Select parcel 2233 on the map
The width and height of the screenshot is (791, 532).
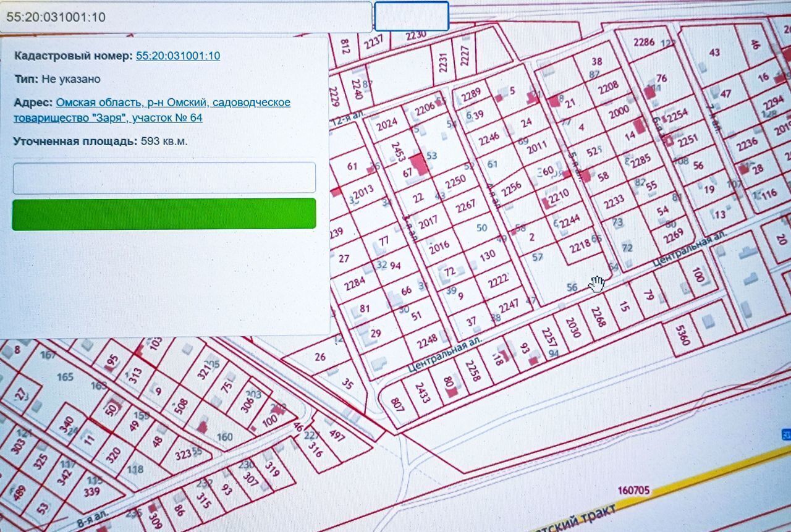pyautogui.click(x=614, y=201)
